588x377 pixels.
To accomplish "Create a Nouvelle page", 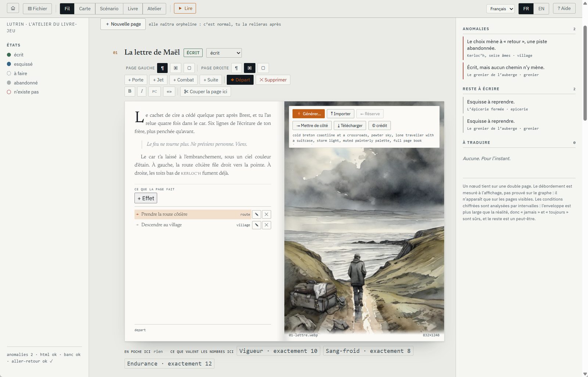I will 123,24.
